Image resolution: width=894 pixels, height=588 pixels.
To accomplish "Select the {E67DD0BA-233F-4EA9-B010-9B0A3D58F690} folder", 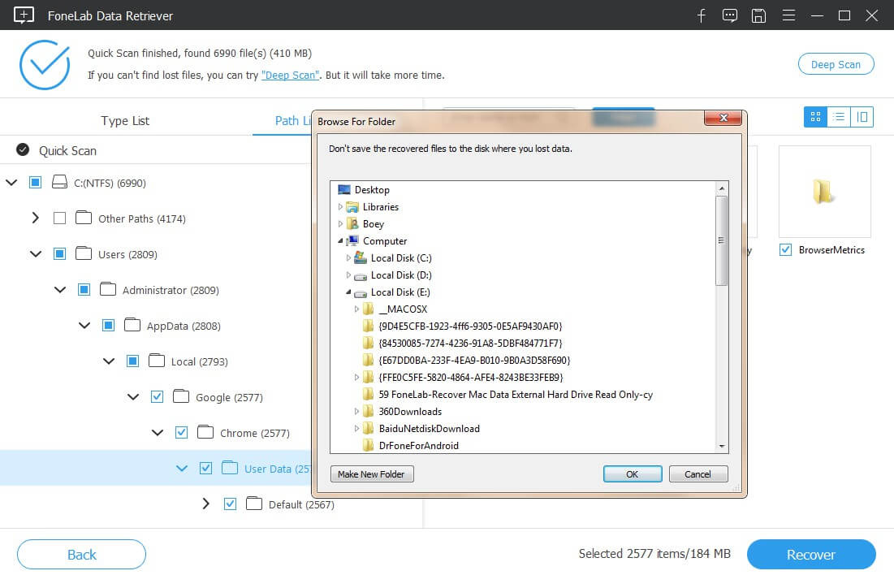I will coord(474,361).
